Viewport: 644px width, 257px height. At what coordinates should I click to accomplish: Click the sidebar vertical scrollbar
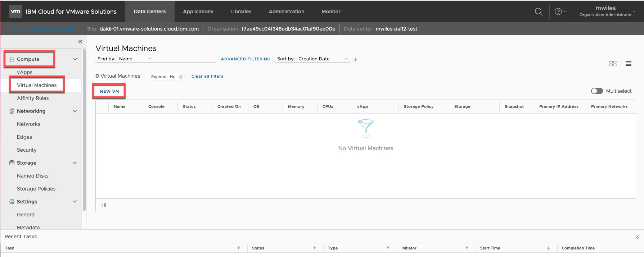(x=84, y=129)
